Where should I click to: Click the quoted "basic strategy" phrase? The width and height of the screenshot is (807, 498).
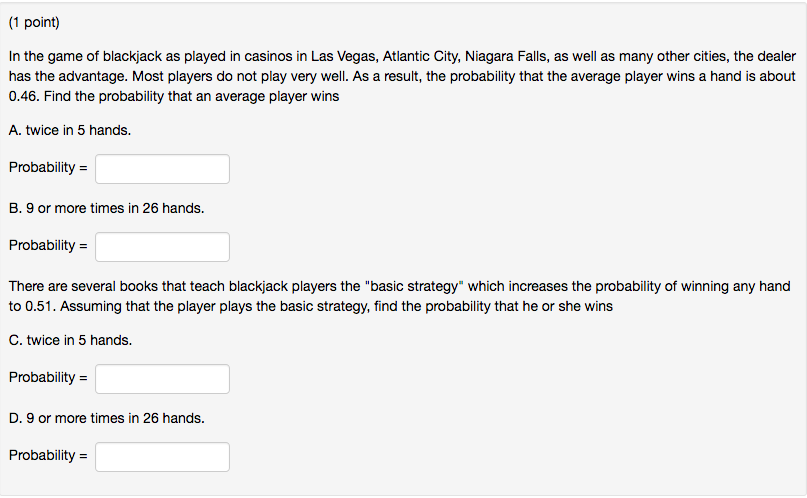point(414,286)
